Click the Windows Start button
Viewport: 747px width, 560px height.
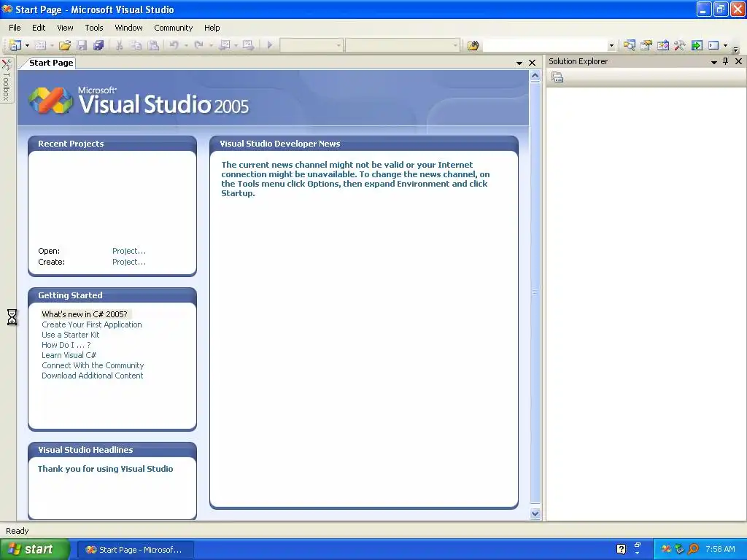pyautogui.click(x=35, y=550)
